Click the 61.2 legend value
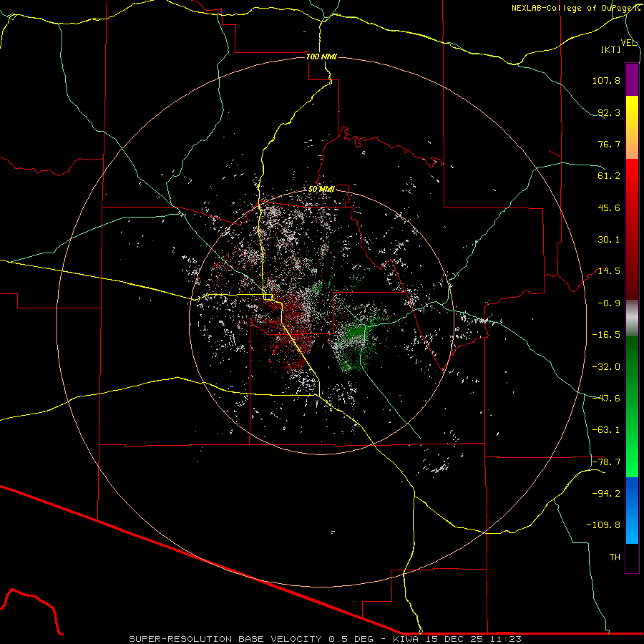This screenshot has height=644, width=644. [x=609, y=176]
